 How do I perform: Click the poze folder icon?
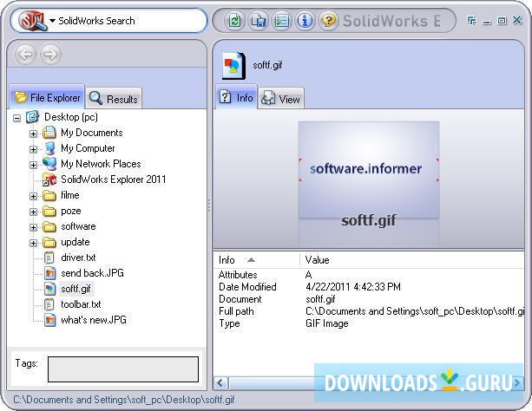coord(49,212)
